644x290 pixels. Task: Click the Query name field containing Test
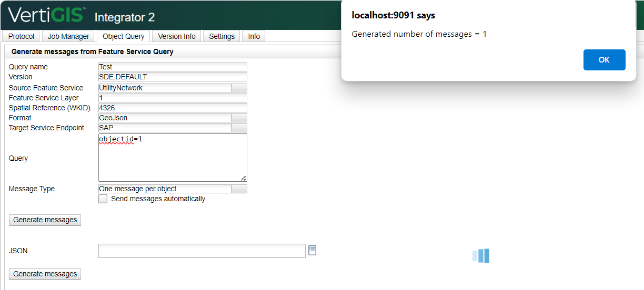pyautogui.click(x=173, y=67)
